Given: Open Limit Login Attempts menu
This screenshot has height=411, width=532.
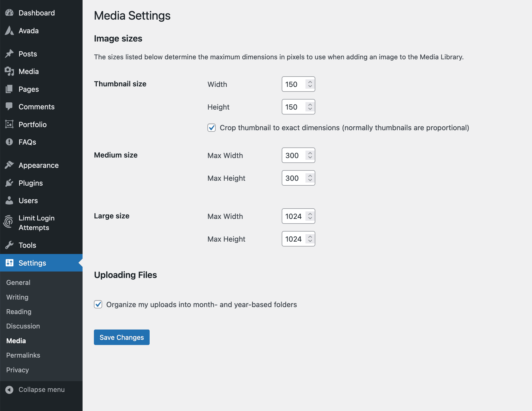Looking at the screenshot, I should pos(41,223).
